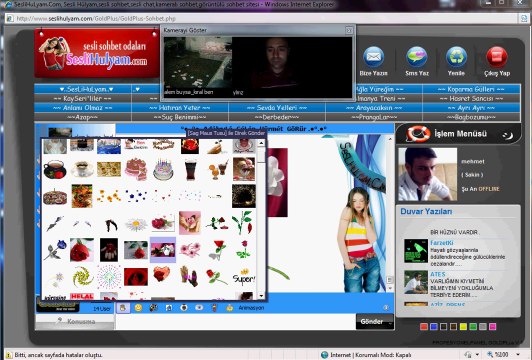Click inside the chat message input field
The height and width of the screenshot is (360, 532).
pos(235,321)
